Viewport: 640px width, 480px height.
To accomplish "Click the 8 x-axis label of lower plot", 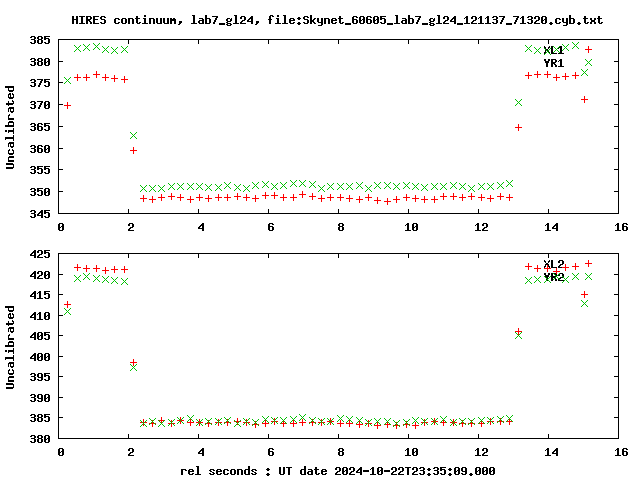I will (x=341, y=452).
